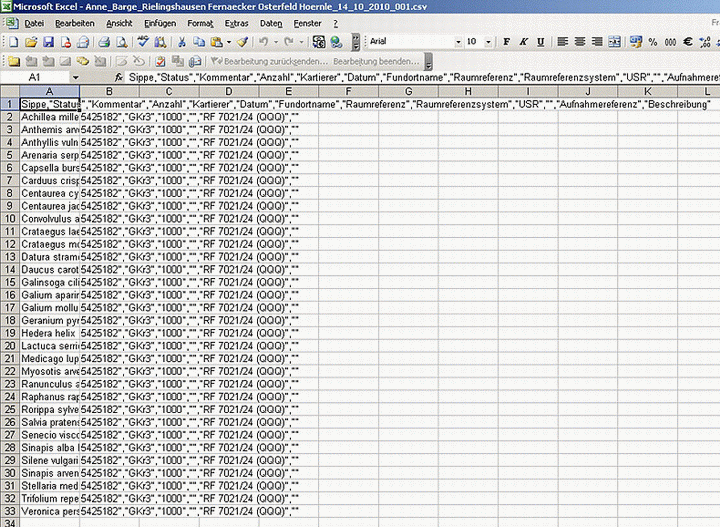
Task: Open the Bearbeiten menu
Action: [x=75, y=23]
